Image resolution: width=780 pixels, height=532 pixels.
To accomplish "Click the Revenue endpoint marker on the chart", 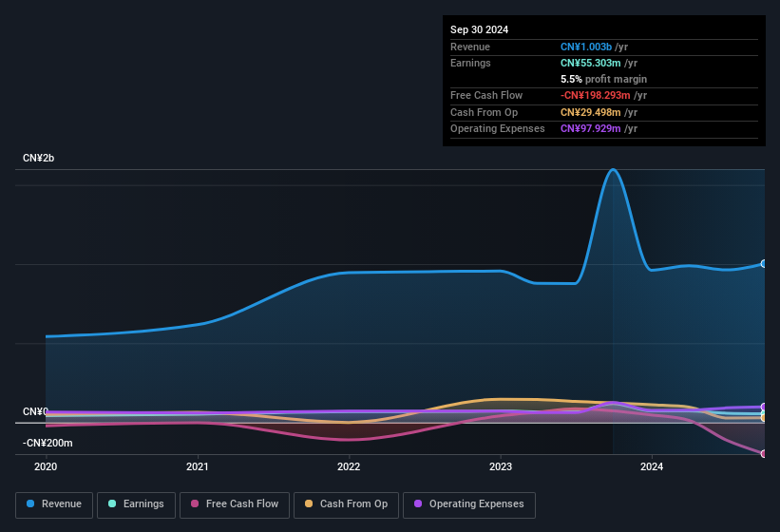I will pos(764,263).
